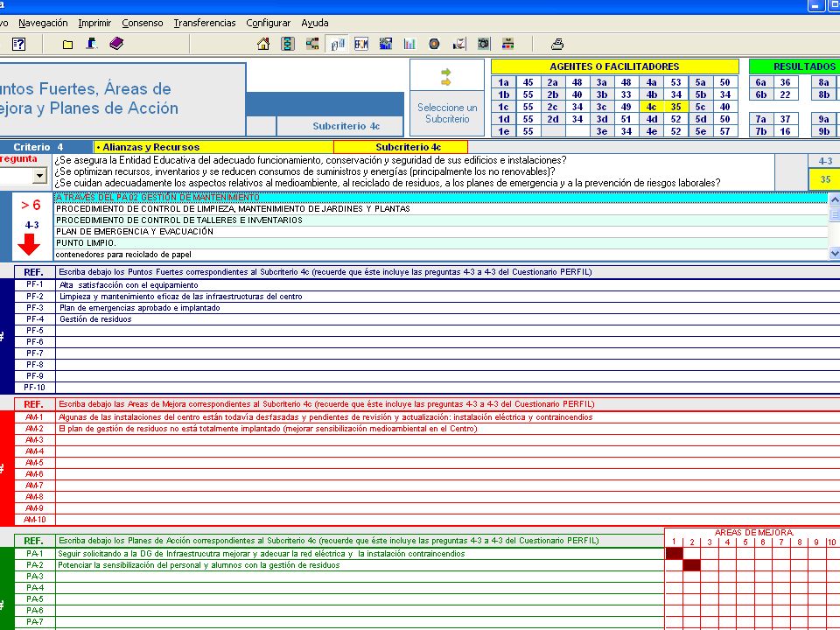Select subcriterion 5e cell
840x630 pixels.
pos(700,131)
